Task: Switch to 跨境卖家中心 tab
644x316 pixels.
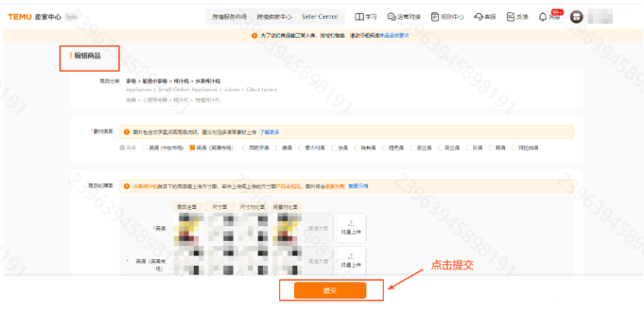Action: coord(274,17)
